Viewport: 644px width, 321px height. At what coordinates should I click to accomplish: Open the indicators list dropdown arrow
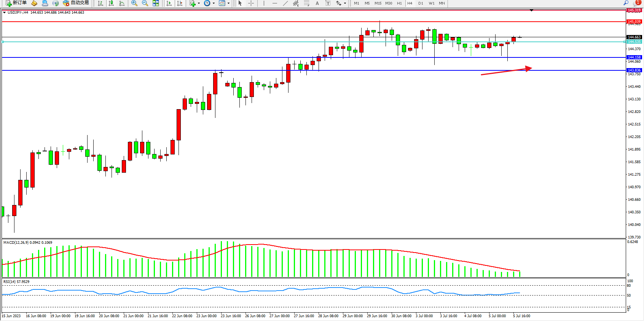click(x=199, y=3)
